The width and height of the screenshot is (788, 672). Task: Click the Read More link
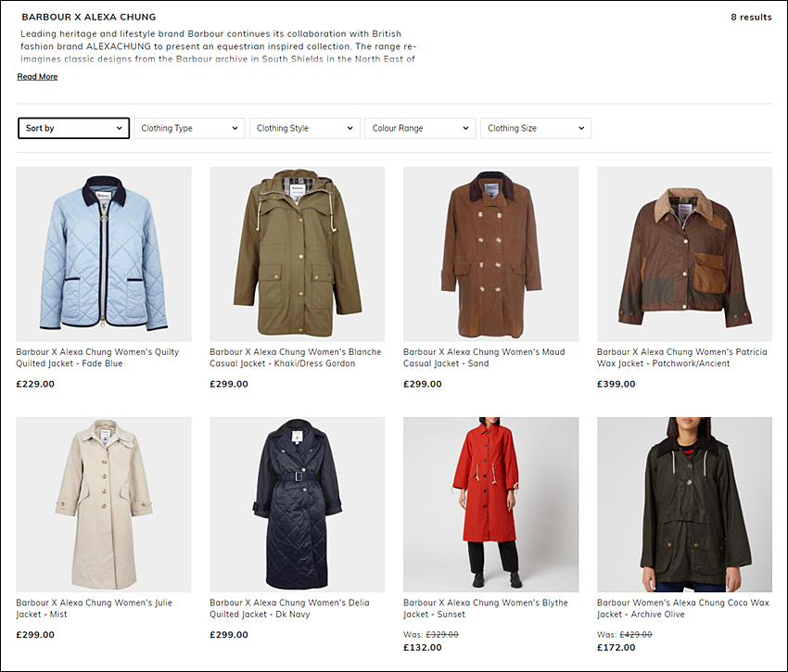coord(37,76)
